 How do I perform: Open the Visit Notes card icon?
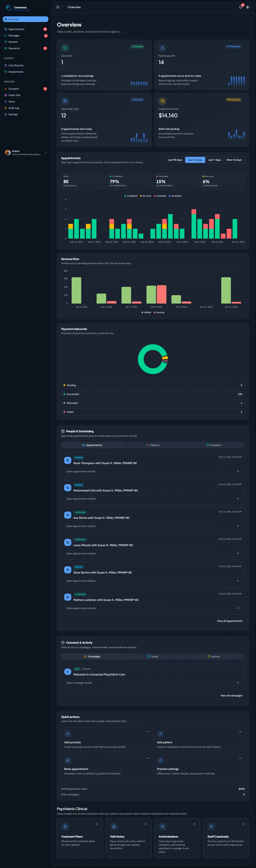pyautogui.click(x=114, y=827)
